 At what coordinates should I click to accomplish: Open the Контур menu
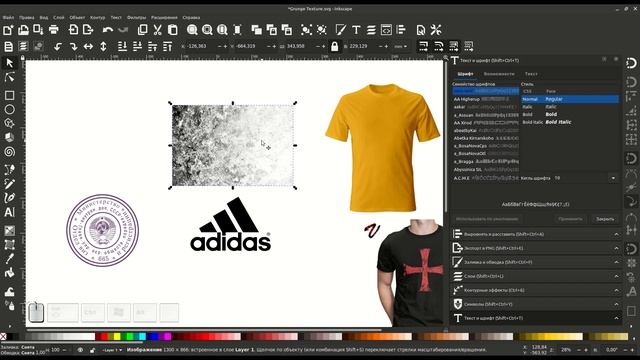coord(98,18)
